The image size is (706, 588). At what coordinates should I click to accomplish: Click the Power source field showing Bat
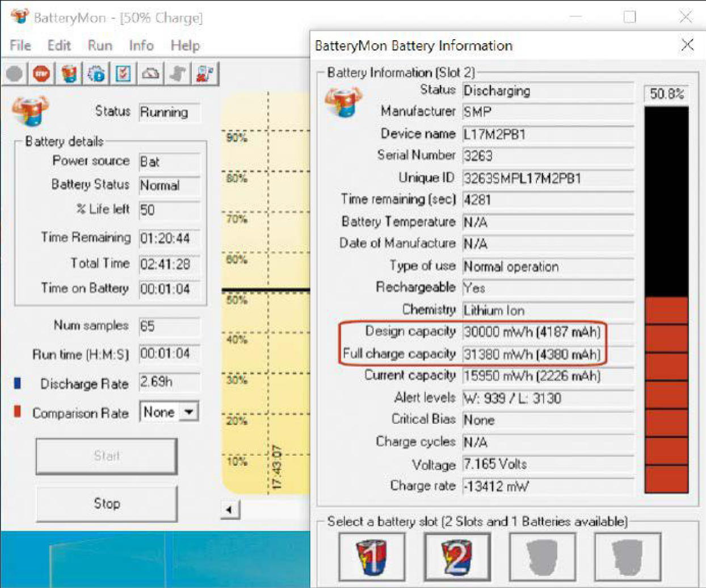(x=170, y=162)
